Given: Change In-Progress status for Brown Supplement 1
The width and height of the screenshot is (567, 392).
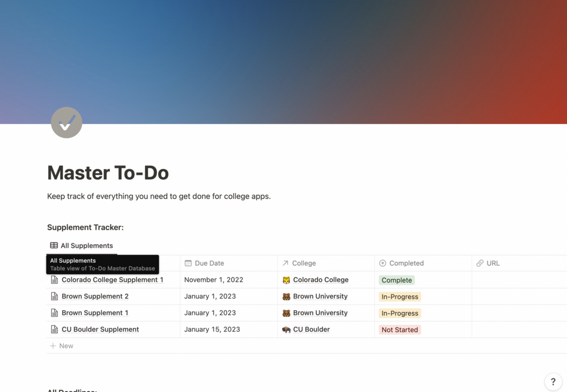Looking at the screenshot, I should tap(399, 313).
